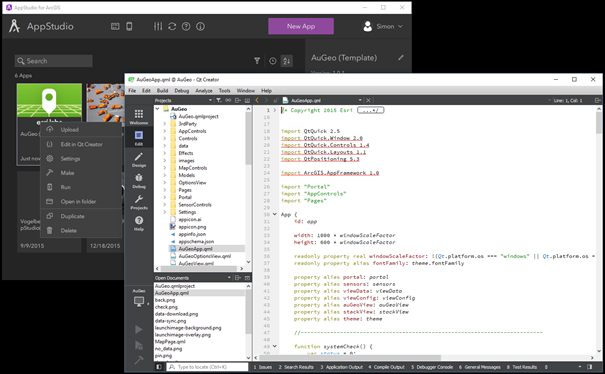
Task: Close the AuGeoApp.qml document in editor toolbar
Action: [x=368, y=100]
